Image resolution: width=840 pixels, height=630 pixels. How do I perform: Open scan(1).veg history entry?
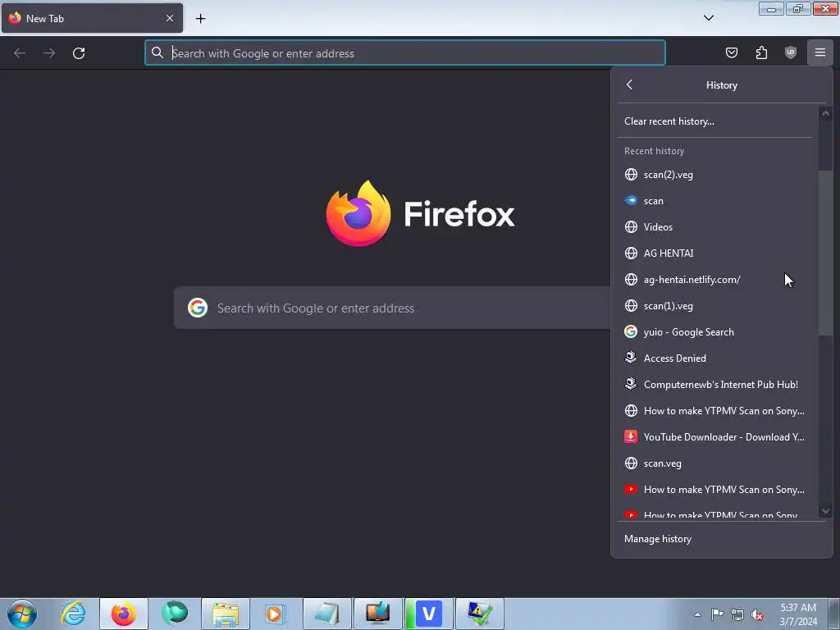tap(714, 306)
